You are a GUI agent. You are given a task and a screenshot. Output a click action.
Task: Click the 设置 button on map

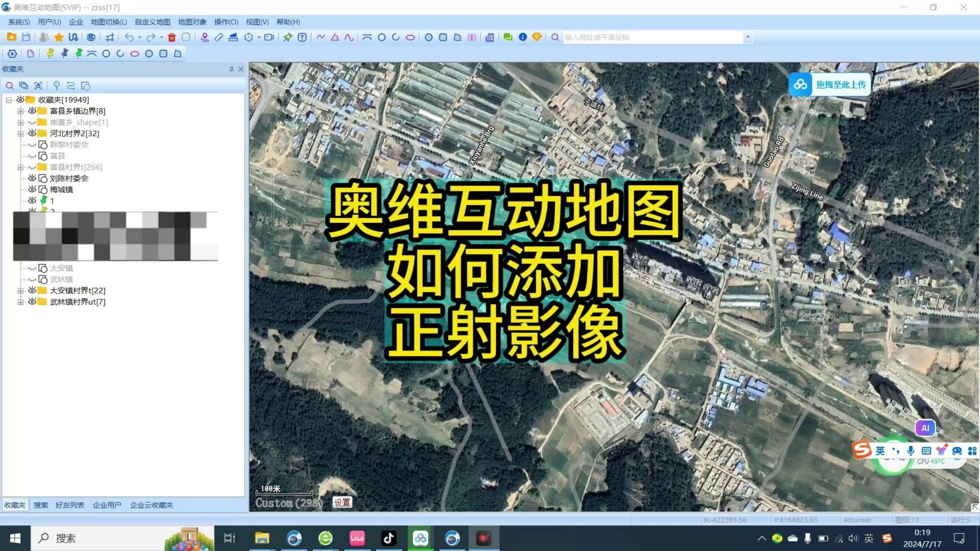click(342, 502)
